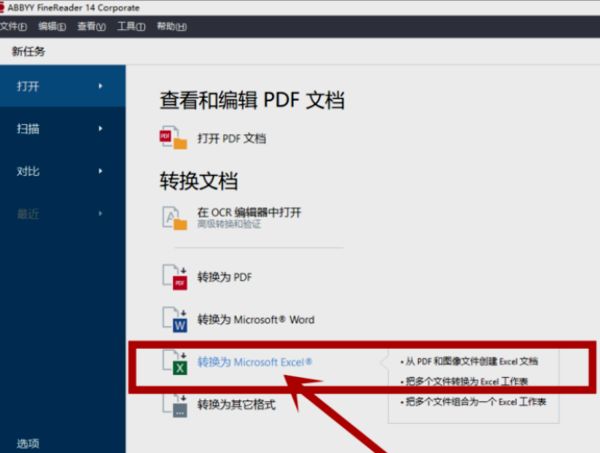Select 对比 in the sidebar
This screenshot has height=453, width=600.
pyautogui.click(x=63, y=171)
